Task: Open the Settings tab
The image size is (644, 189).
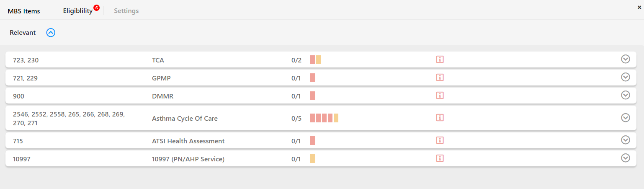Action: coord(126,11)
